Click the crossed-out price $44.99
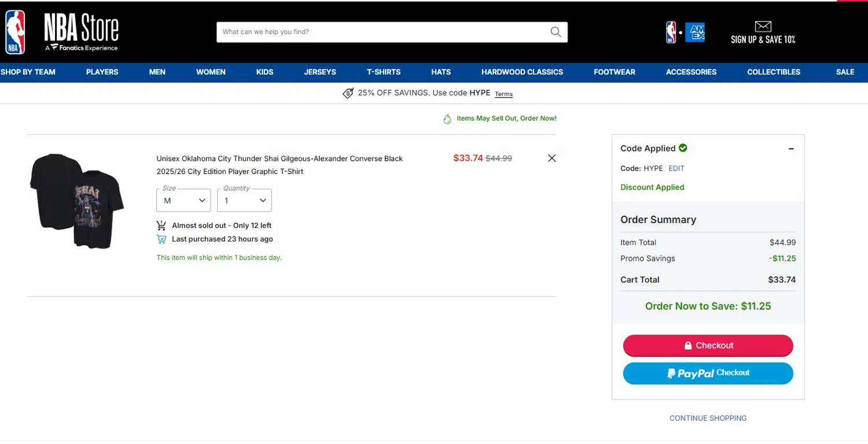The width and height of the screenshot is (868, 444). [x=499, y=158]
